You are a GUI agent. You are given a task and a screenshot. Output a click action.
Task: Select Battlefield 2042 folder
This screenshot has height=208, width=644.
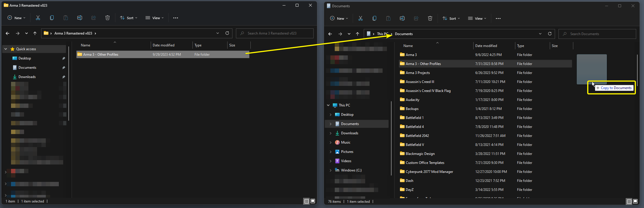[x=485, y=136]
